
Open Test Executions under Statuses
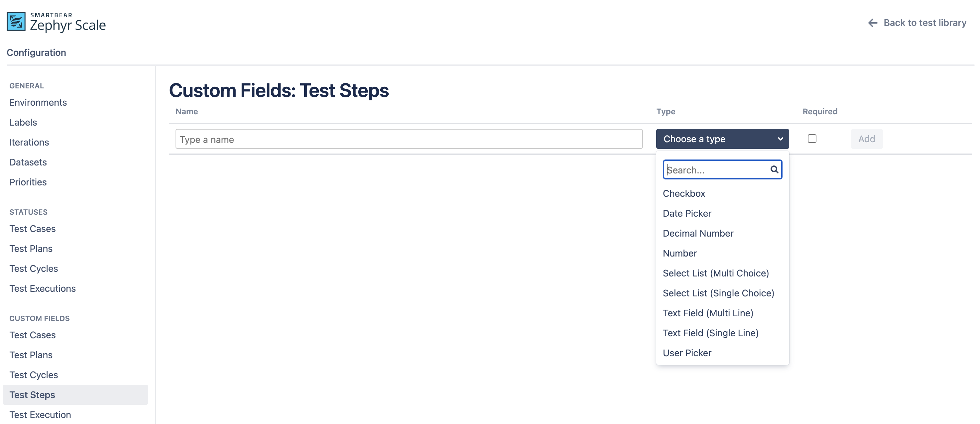tap(43, 289)
